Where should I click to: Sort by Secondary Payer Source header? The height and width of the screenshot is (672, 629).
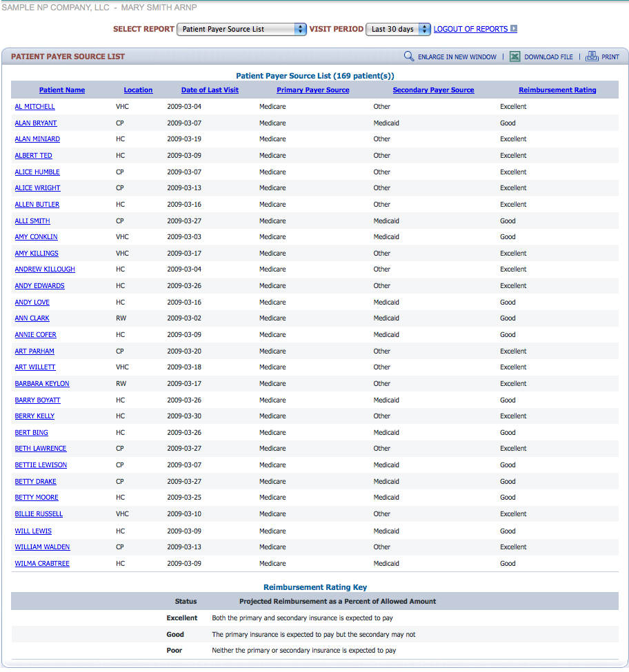point(433,90)
